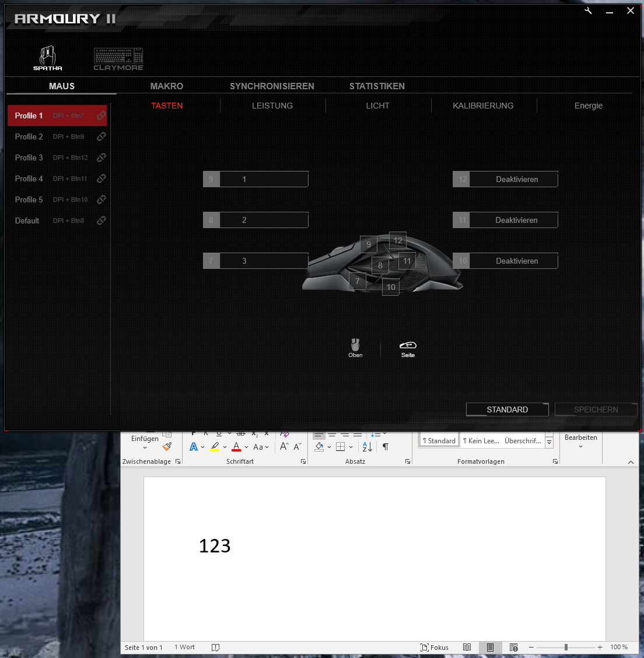Open highlight color dropdown arrow
The height and width of the screenshot is (658, 644).
(x=225, y=447)
